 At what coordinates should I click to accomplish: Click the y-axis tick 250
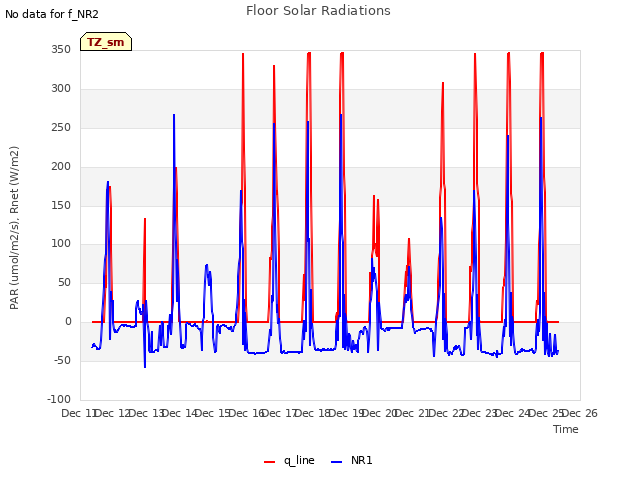[61, 127]
